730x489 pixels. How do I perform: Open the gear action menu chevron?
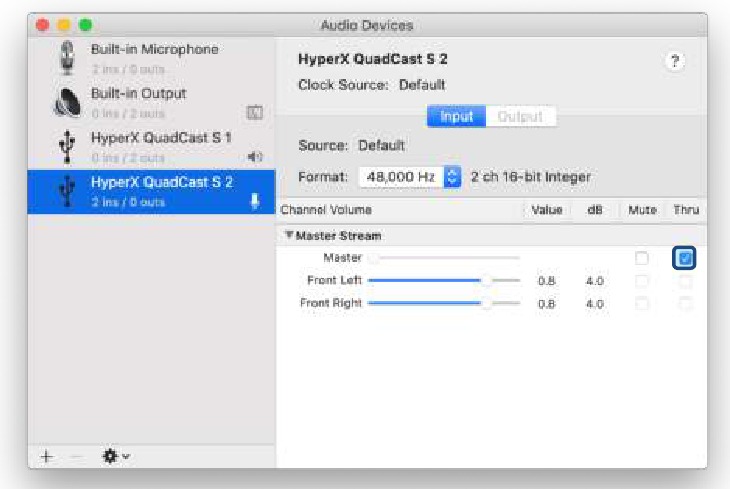[126, 456]
